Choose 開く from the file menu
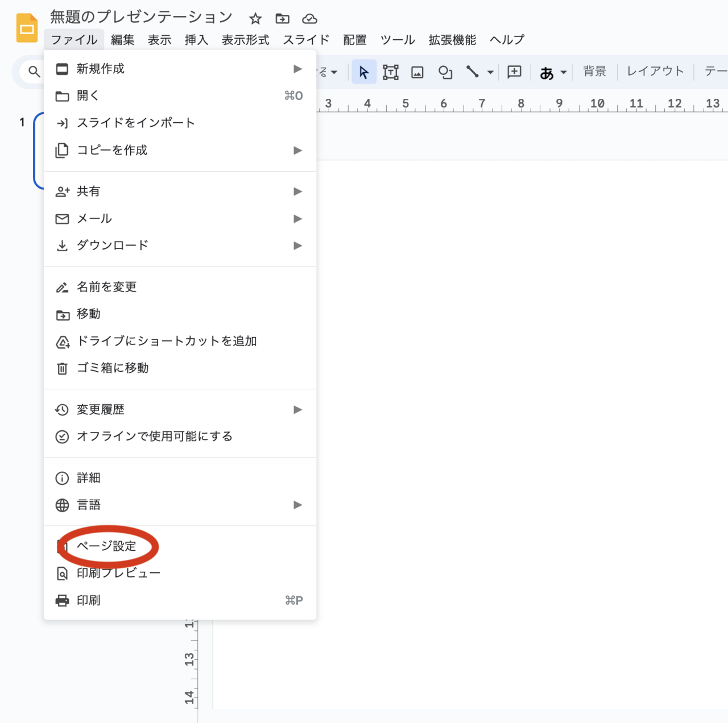This screenshot has width=728, height=723. (180, 95)
